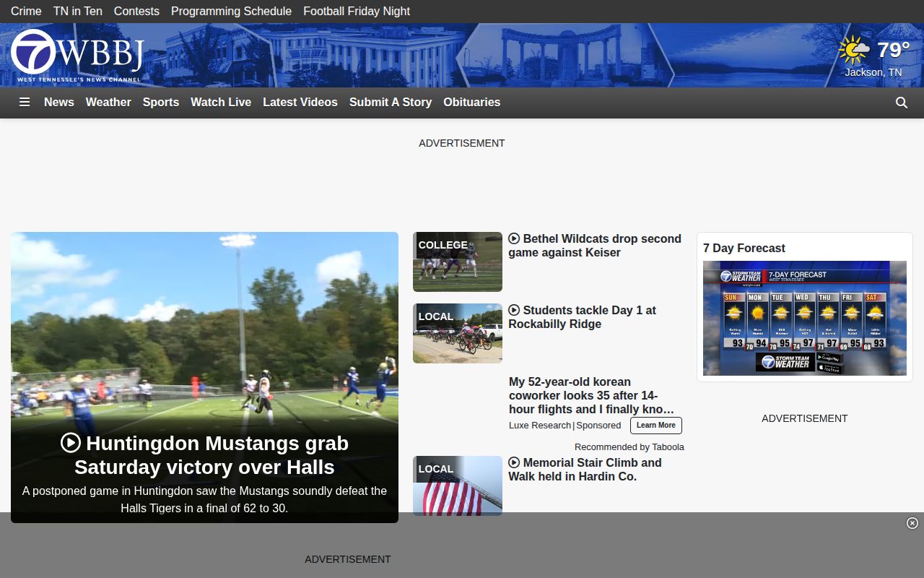
Task: Click the Jackson, TN location text
Action: click(873, 72)
